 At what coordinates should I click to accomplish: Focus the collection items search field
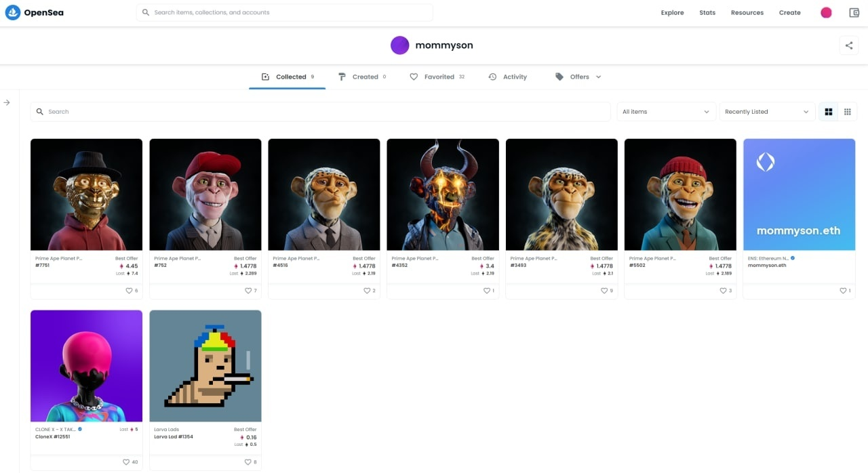tap(320, 112)
